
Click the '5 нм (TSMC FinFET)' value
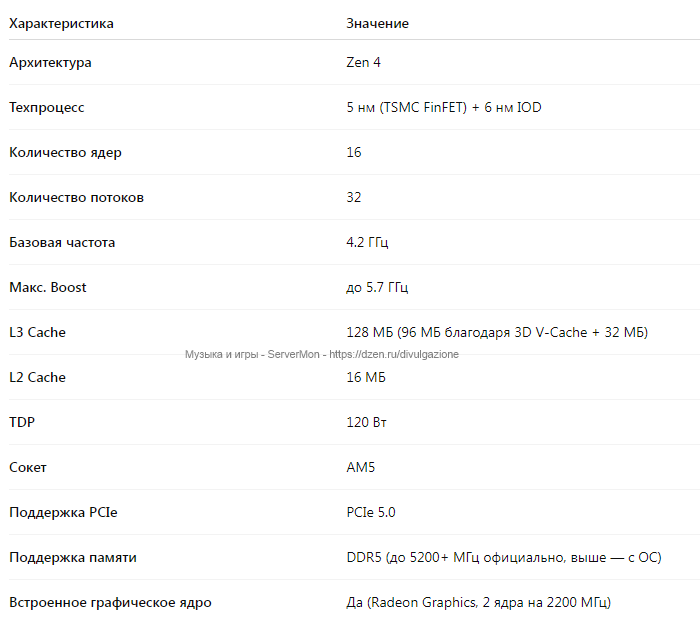406,108
